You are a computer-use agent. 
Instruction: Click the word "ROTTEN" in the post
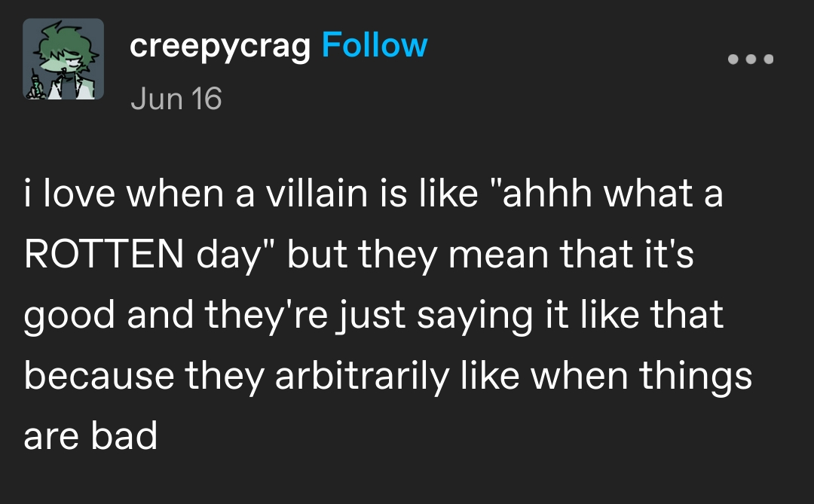(103, 255)
